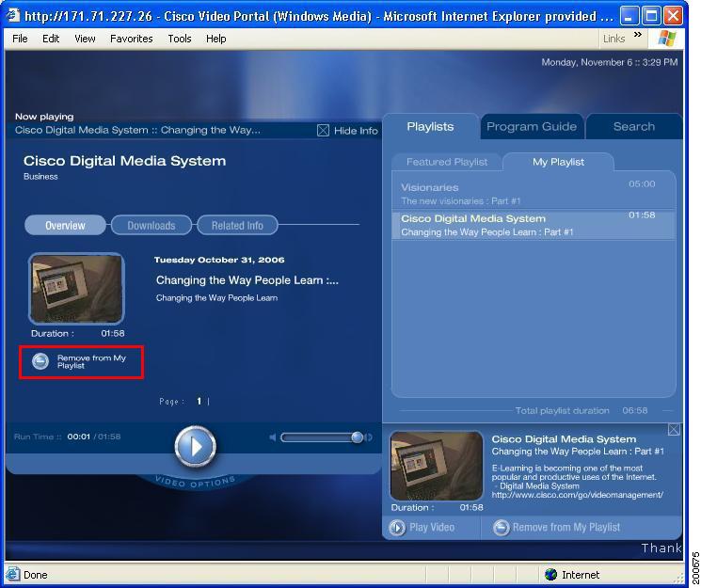Open the Video Options arc below player

(196, 482)
